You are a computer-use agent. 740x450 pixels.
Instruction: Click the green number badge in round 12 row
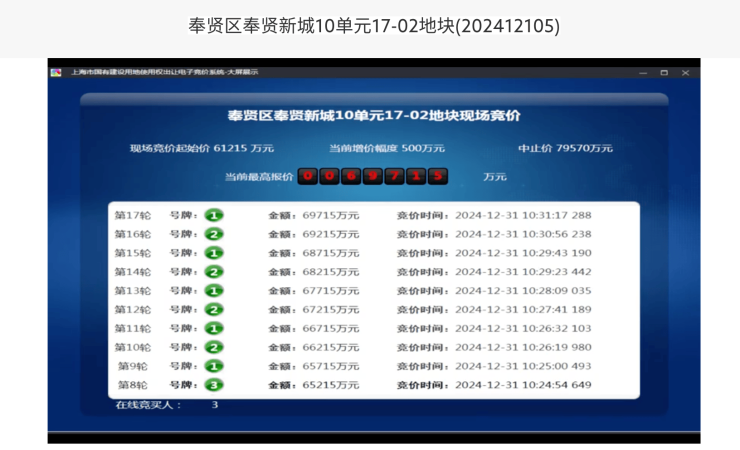214,310
